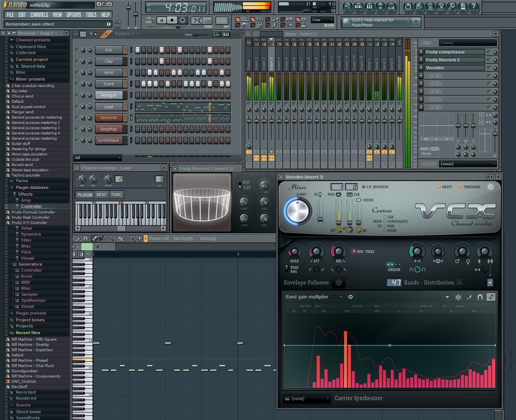Open Fruity Reeverb 2 effect slot

(454, 60)
